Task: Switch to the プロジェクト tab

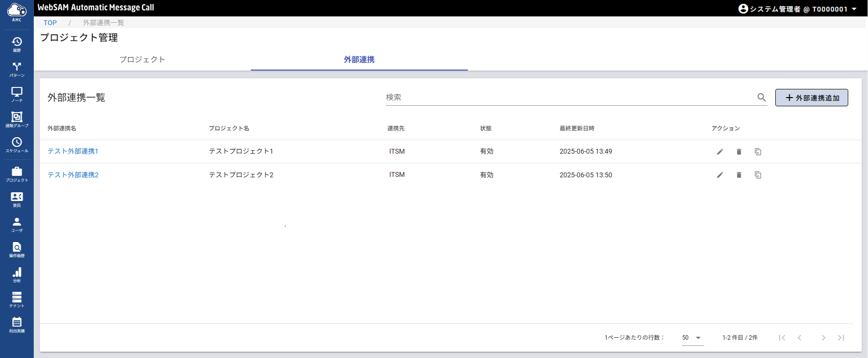Action: pos(142,59)
